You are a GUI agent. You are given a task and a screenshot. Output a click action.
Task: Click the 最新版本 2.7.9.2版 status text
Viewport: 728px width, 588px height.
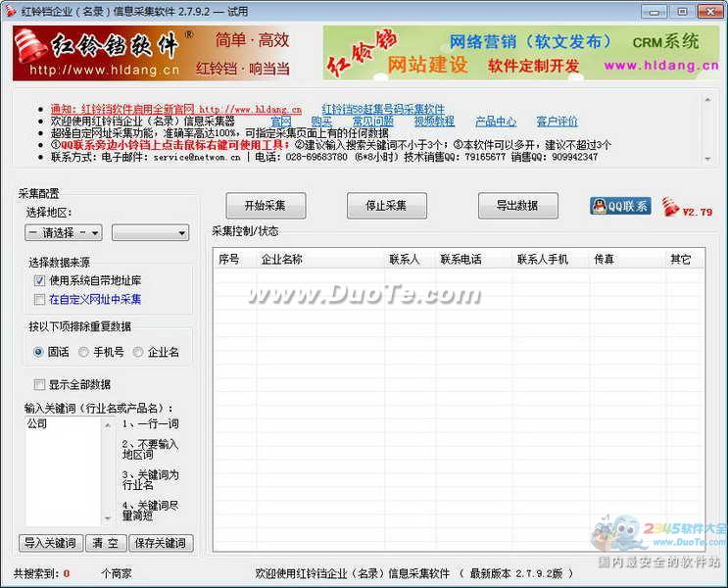pyautogui.click(x=515, y=574)
